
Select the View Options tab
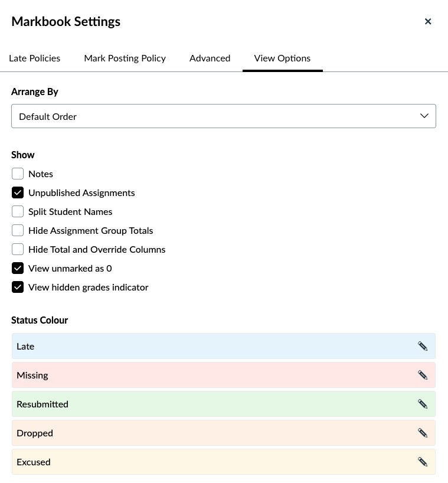tap(282, 58)
